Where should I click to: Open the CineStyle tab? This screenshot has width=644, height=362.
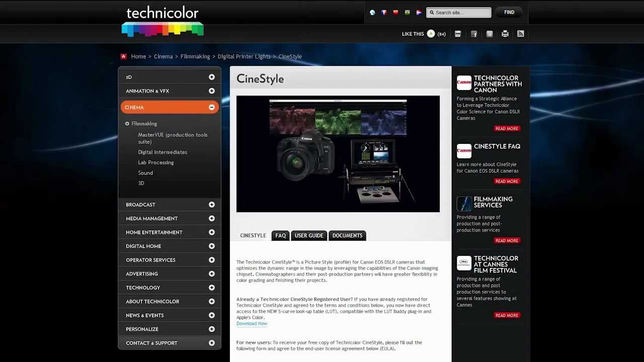pos(253,235)
